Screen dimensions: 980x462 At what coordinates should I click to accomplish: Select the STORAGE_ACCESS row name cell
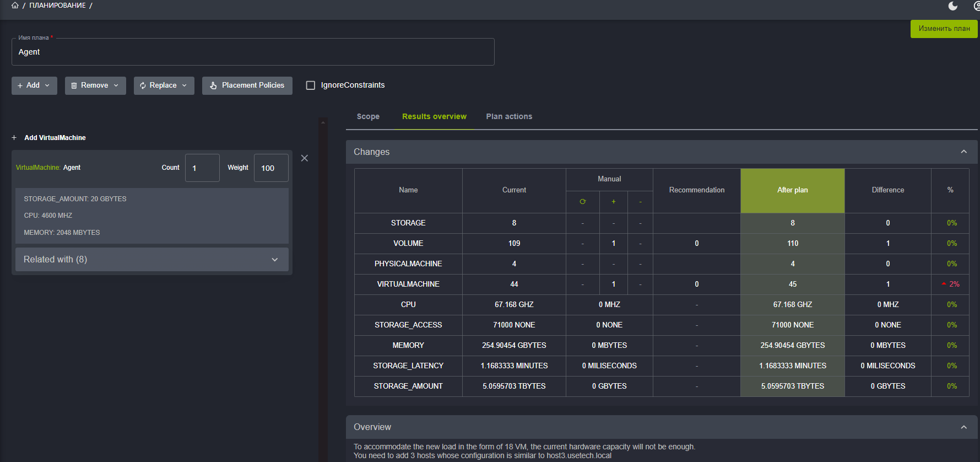pos(408,325)
